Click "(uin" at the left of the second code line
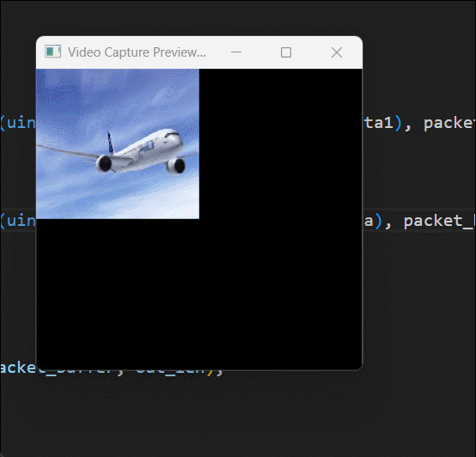Screen dimensions: 476x457 18,221
